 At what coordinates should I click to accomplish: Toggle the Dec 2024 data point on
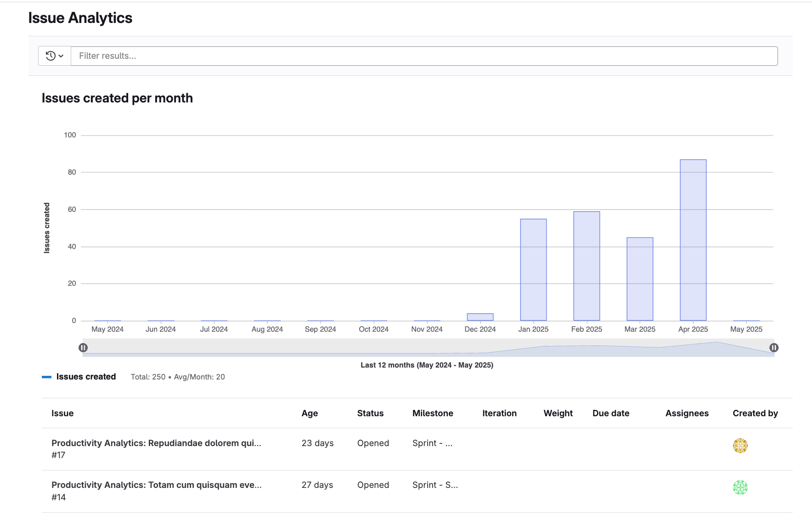coord(480,316)
